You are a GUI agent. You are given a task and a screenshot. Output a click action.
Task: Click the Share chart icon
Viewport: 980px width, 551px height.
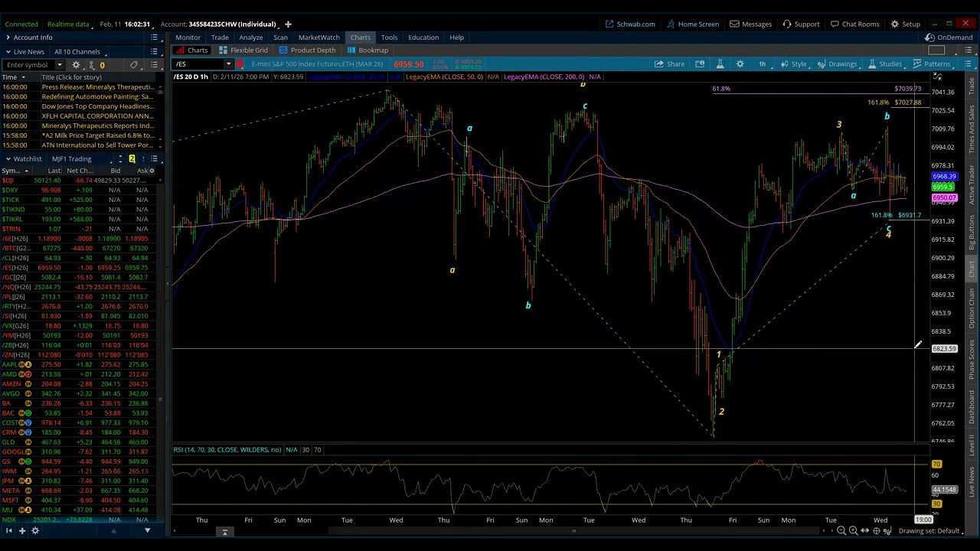(x=669, y=64)
